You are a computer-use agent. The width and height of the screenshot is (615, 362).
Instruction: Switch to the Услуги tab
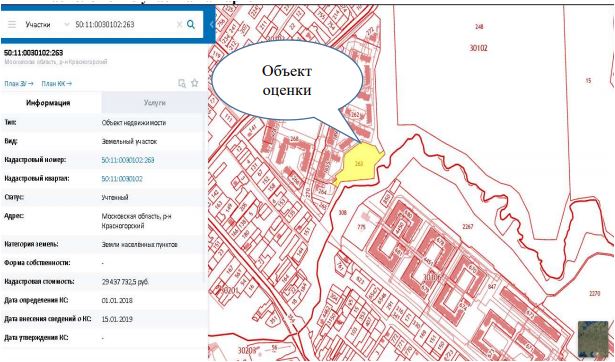click(155, 103)
